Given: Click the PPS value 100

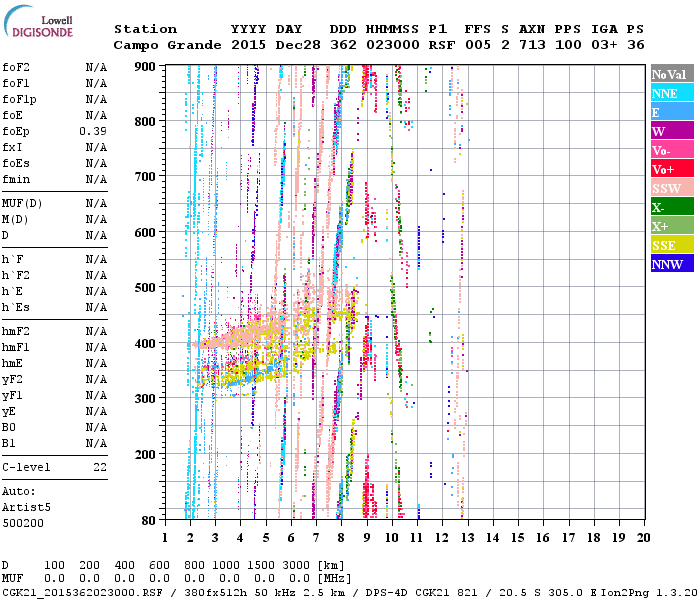Looking at the screenshot, I should click(568, 45).
